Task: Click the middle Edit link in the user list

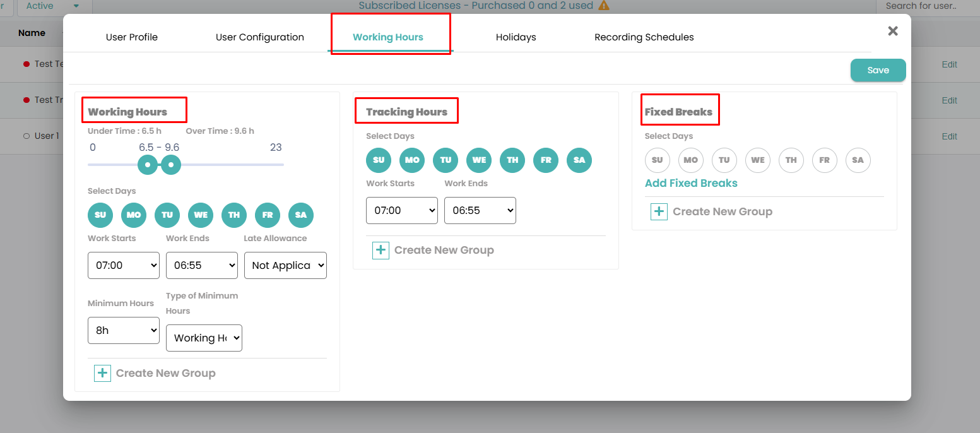Action: pyautogui.click(x=950, y=100)
